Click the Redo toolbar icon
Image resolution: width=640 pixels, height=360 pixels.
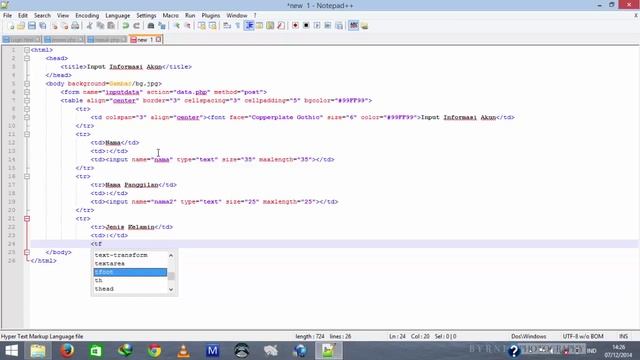137,26
